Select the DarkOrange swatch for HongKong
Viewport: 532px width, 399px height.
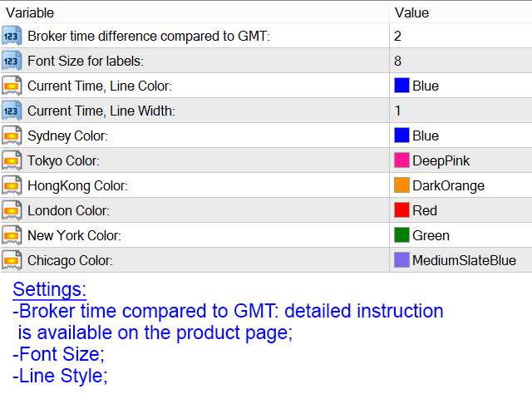coord(401,185)
